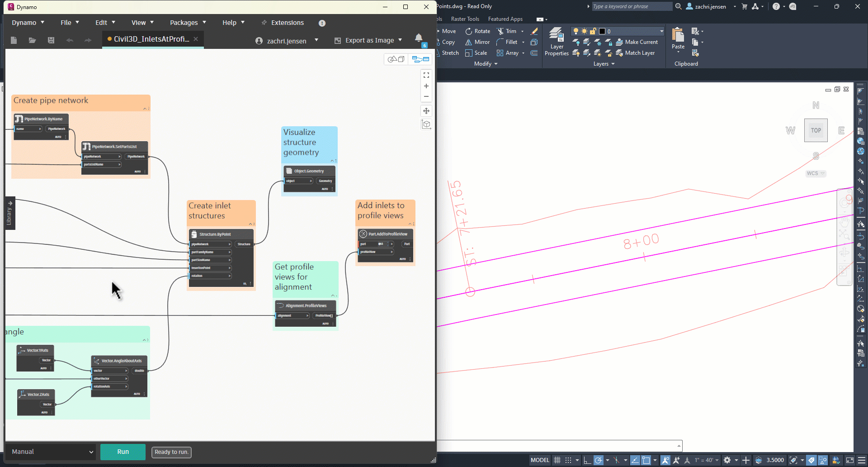Switch to 3D background preview mode
The width and height of the screenshot is (868, 467).
pos(396,59)
